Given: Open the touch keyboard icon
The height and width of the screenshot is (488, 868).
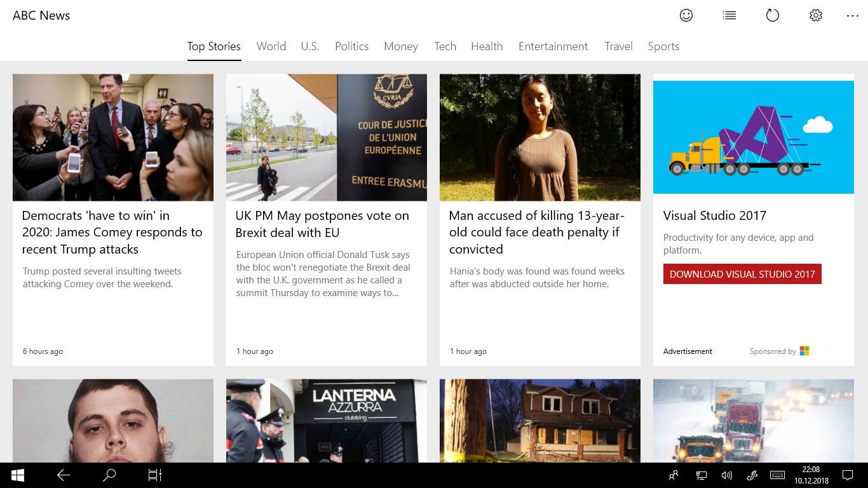Looking at the screenshot, I should [777, 475].
